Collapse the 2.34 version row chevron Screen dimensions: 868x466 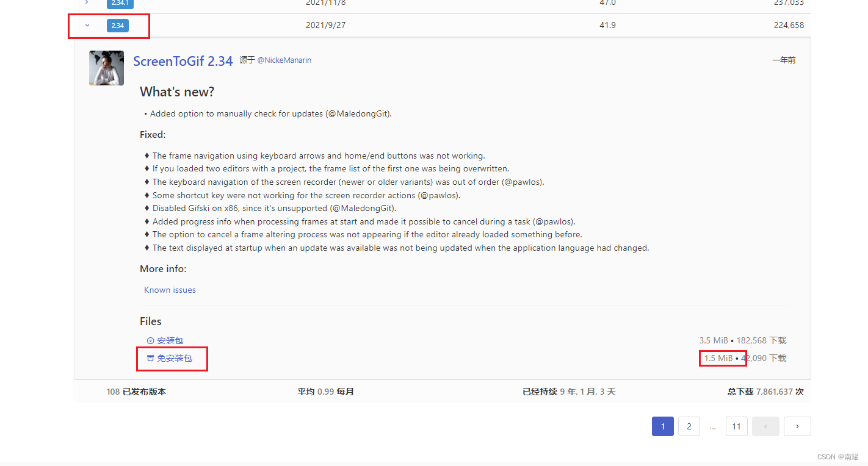[87, 26]
